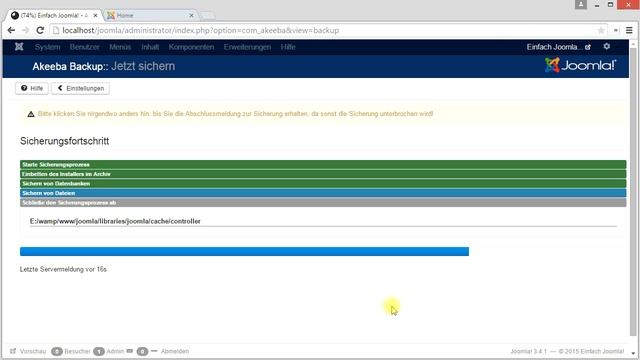Screen dimensions: 640x360
Task: Click the Hilfe toolbar button
Action: (32, 88)
